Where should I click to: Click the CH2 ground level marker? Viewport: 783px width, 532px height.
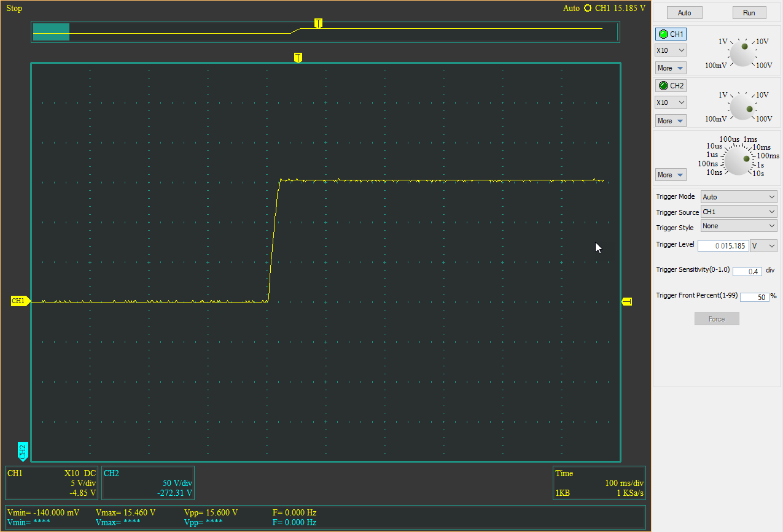tap(22, 451)
